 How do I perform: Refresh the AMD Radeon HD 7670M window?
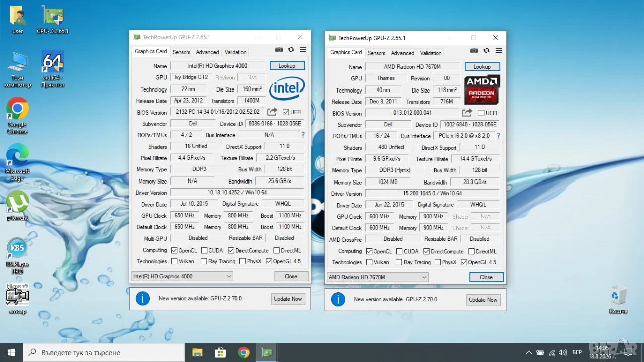[486, 51]
